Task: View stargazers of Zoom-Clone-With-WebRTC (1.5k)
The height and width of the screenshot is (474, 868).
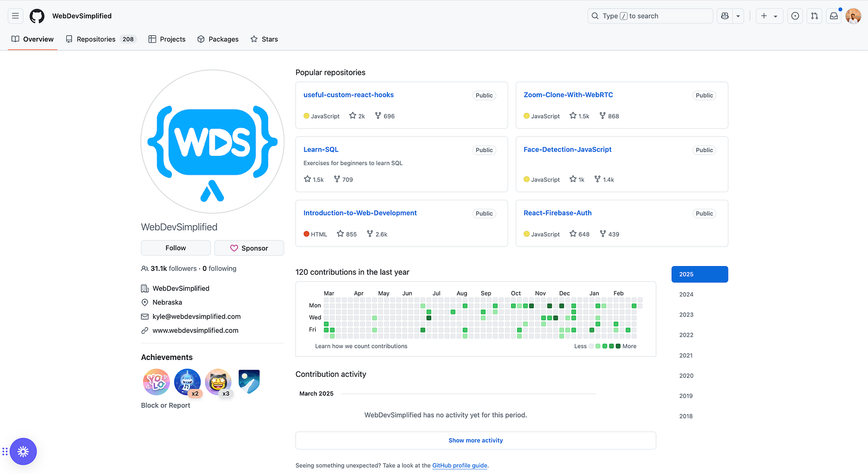Action: tap(579, 116)
